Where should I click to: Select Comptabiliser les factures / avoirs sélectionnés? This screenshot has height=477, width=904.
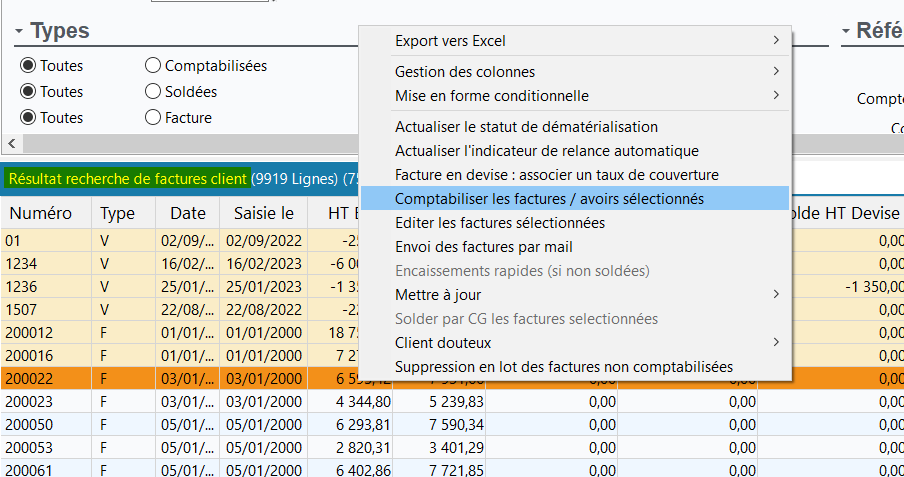coord(549,199)
